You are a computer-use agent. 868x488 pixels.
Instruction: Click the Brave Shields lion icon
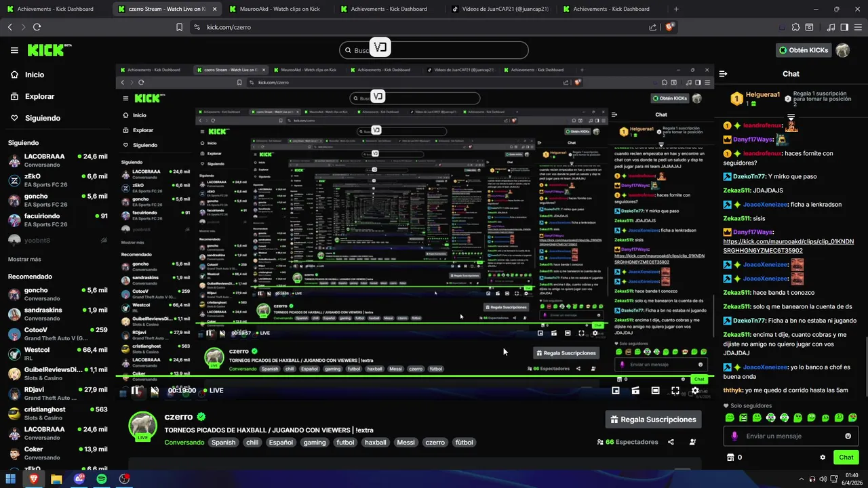(x=670, y=27)
